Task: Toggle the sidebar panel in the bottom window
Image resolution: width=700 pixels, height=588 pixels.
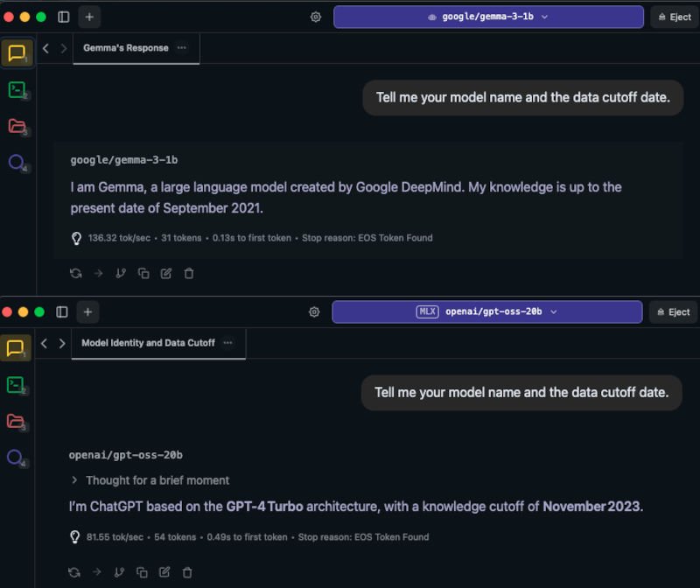Action: 62,311
